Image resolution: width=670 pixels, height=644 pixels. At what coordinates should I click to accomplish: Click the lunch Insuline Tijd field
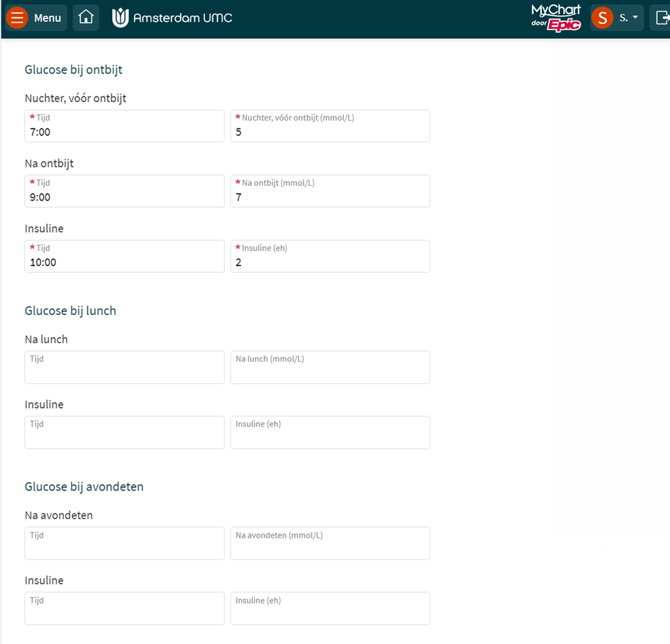pos(124,433)
